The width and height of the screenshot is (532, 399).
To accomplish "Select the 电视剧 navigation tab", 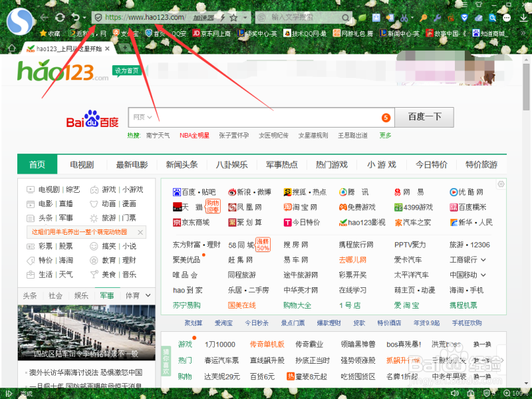I will pos(82,164).
